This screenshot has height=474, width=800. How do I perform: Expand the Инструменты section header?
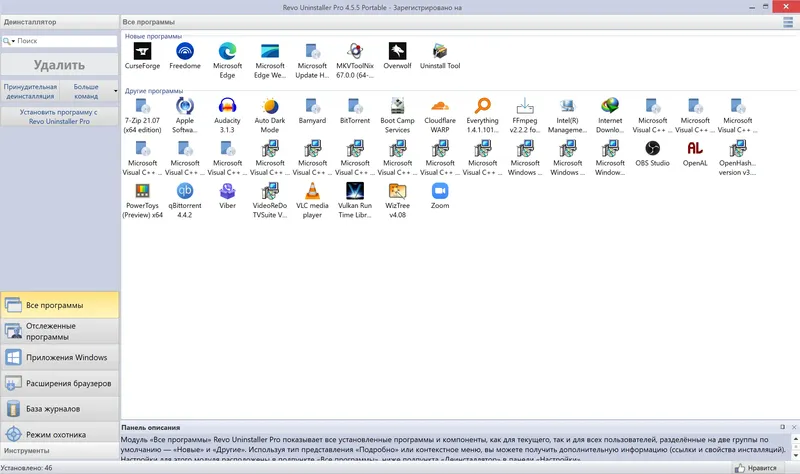[x=60, y=451]
